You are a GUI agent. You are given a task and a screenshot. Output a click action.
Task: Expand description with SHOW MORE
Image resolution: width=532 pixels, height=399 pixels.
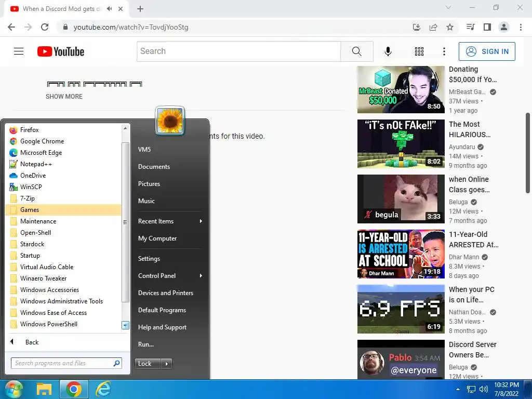click(64, 96)
